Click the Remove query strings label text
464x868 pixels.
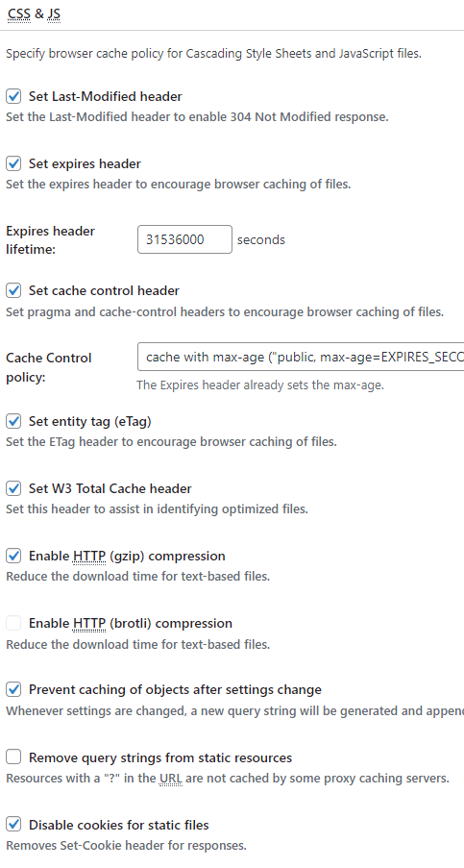point(159,757)
